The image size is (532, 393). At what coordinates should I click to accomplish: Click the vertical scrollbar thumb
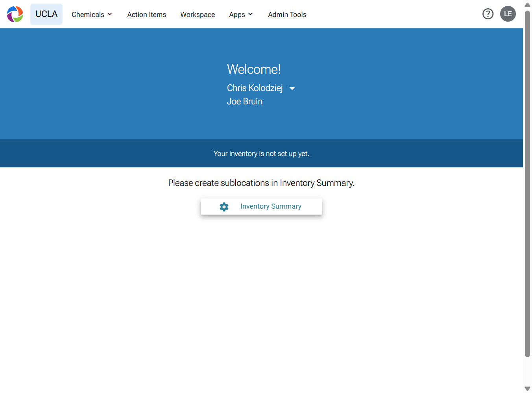527,184
